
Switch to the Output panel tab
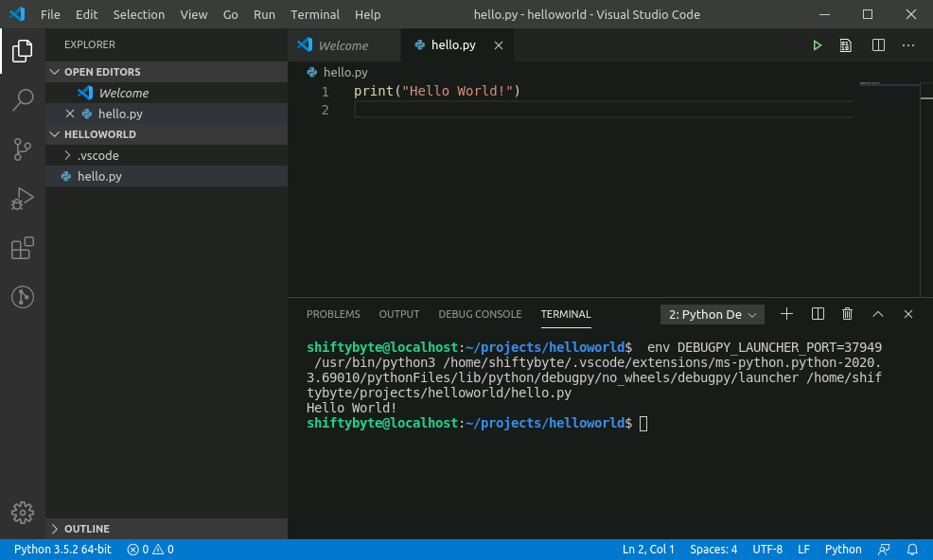coord(399,314)
